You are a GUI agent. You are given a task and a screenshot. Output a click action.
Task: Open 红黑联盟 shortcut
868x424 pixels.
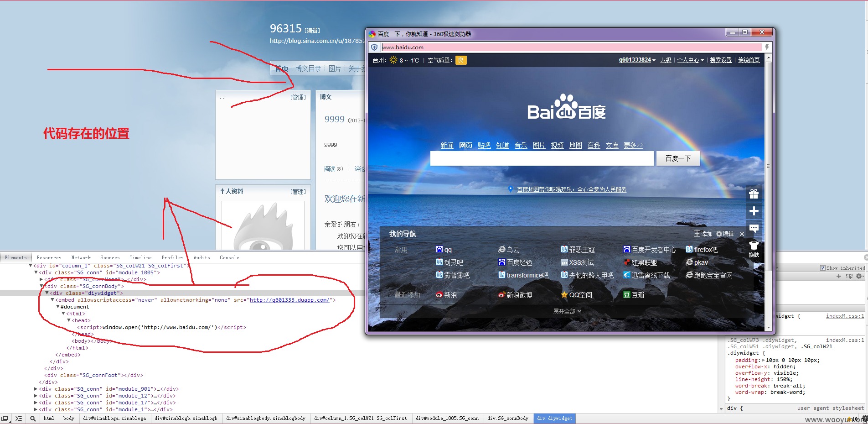pyautogui.click(x=640, y=262)
